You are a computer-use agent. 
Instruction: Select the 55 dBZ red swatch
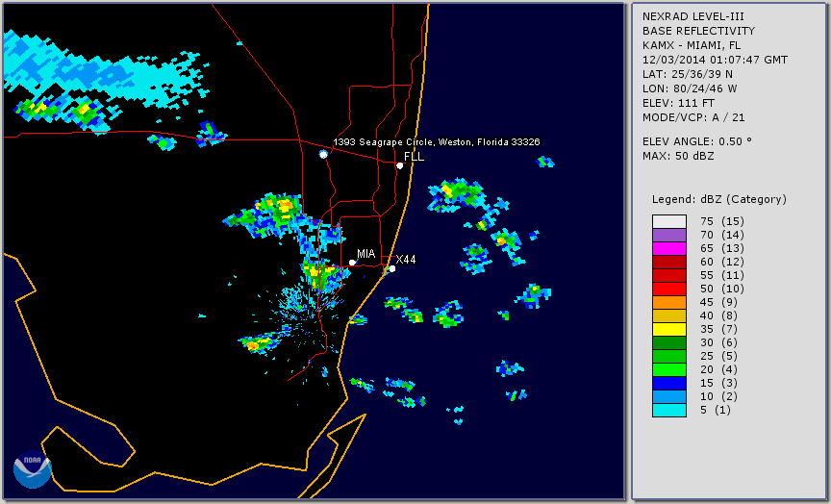click(669, 276)
